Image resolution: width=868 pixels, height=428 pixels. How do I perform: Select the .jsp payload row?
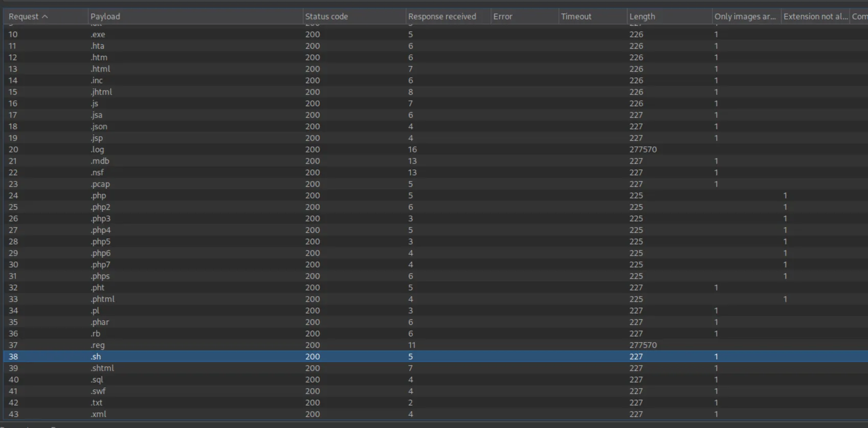click(x=436, y=138)
